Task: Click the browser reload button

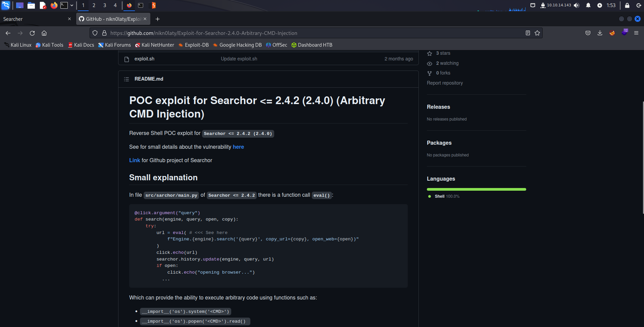Action: [32, 33]
